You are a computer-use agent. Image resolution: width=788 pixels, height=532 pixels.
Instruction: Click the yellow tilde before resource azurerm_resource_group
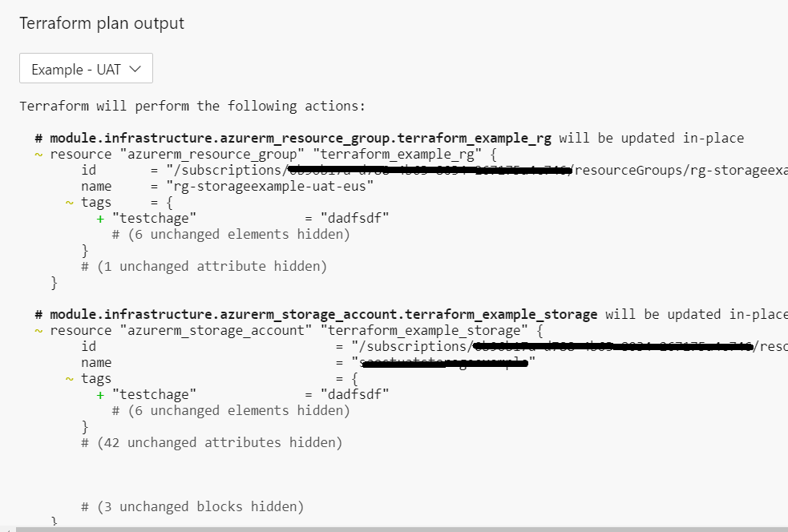point(38,155)
